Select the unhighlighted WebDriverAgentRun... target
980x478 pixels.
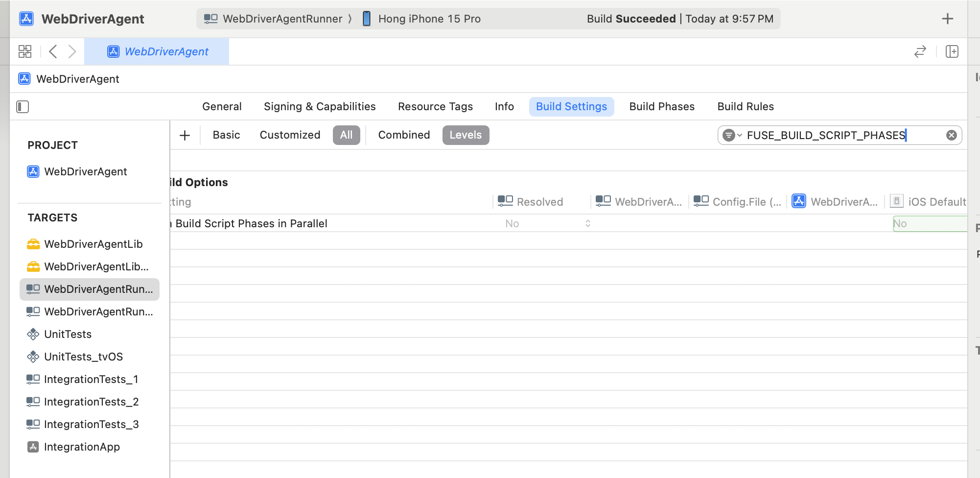(90, 311)
